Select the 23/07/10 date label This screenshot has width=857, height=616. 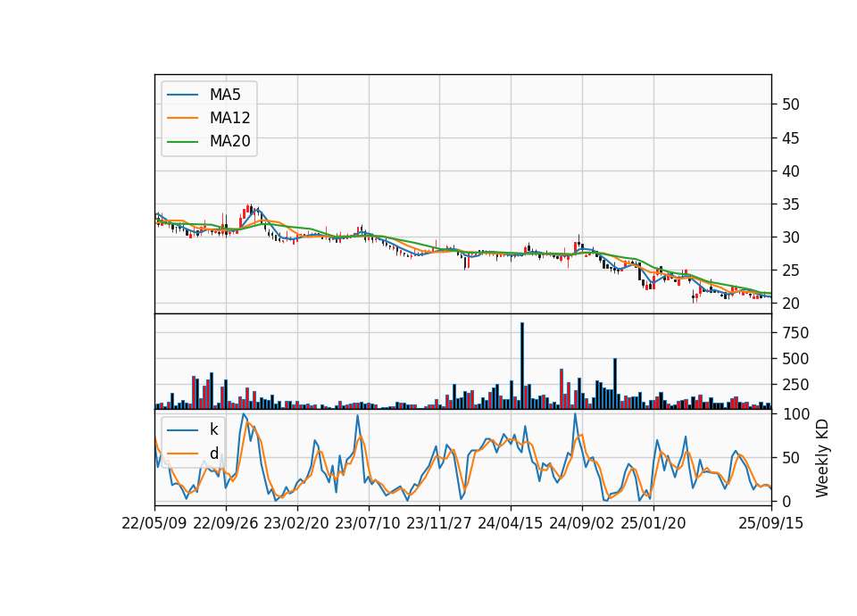[368, 523]
